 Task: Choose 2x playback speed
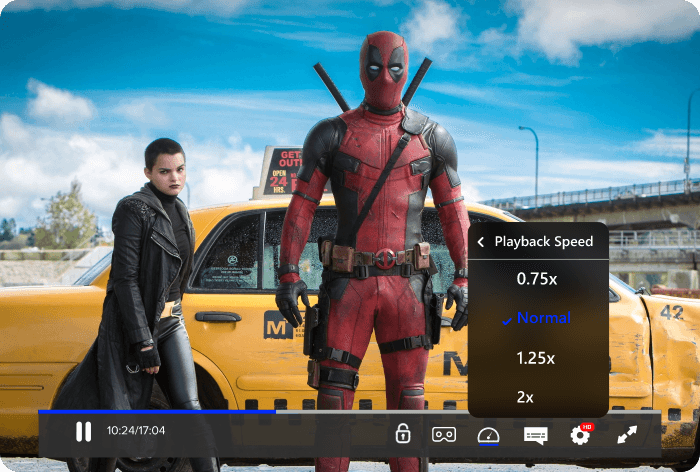click(525, 397)
